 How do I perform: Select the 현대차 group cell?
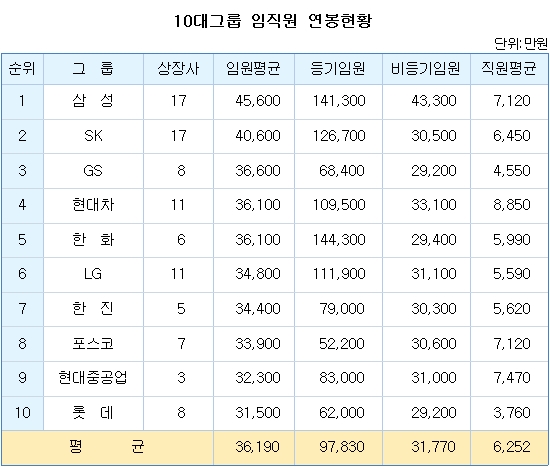[93, 205]
